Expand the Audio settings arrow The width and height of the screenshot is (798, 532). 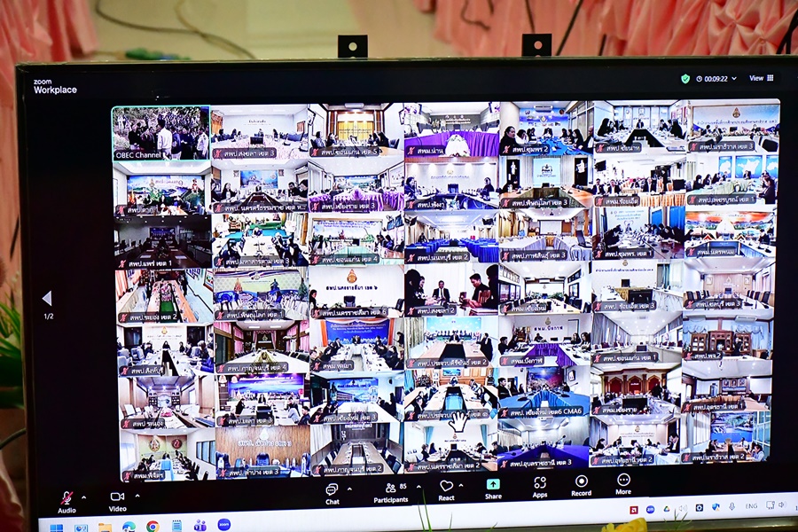tap(83, 497)
